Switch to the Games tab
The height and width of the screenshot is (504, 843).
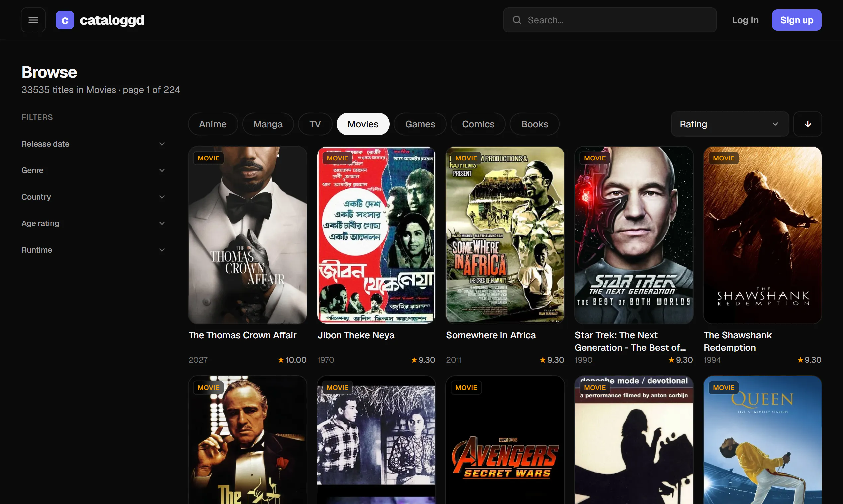420,124
